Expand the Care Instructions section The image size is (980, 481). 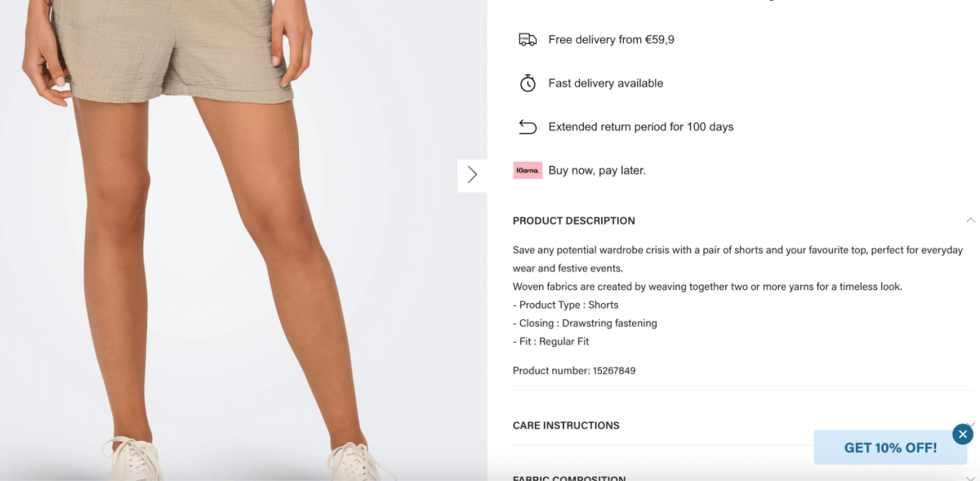(x=566, y=425)
